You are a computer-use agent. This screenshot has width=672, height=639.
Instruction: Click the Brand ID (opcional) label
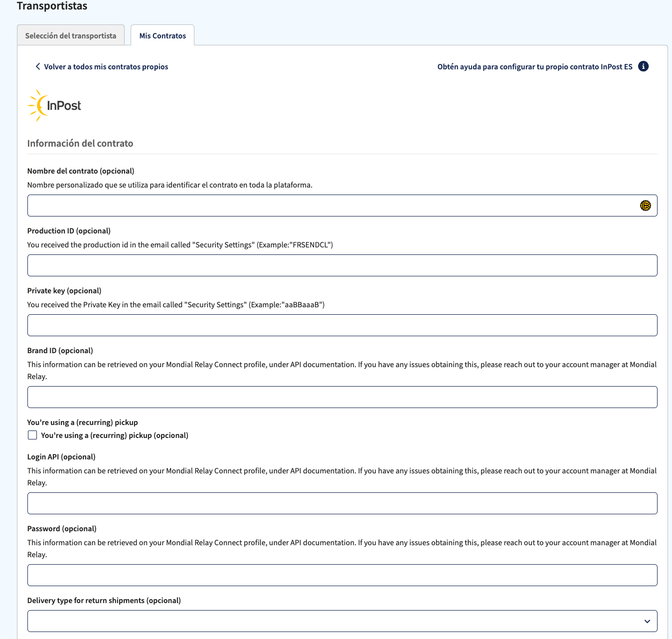[60, 350]
